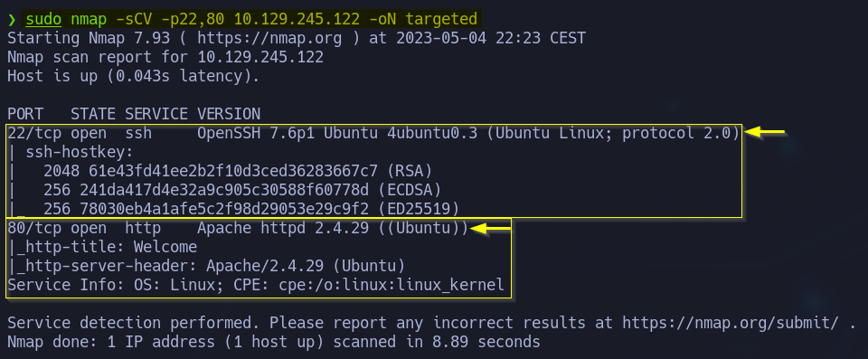Click the http-server-header Apache/2.4.29 line
The image size is (868, 359).
(x=206, y=266)
